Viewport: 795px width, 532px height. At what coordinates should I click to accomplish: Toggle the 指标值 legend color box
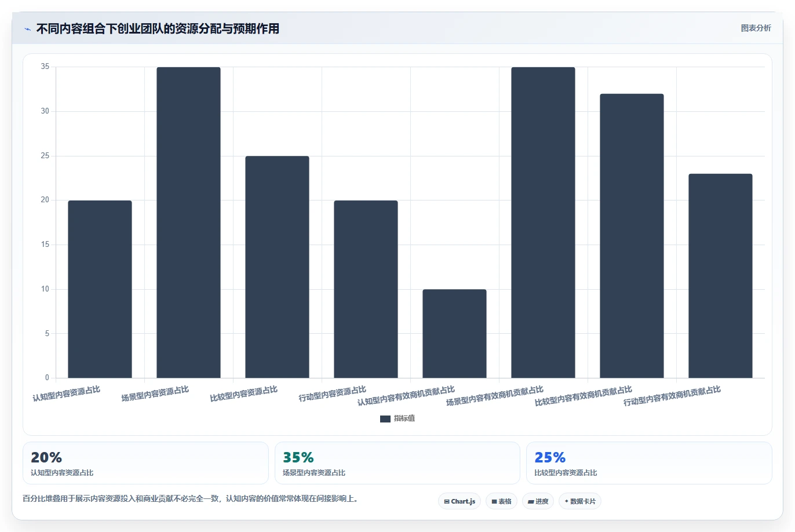[385, 419]
